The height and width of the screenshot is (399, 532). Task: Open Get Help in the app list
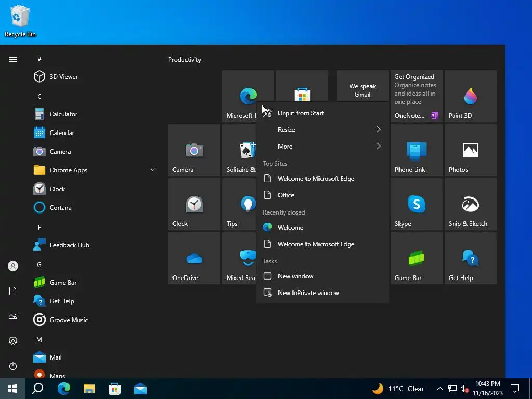point(94,301)
